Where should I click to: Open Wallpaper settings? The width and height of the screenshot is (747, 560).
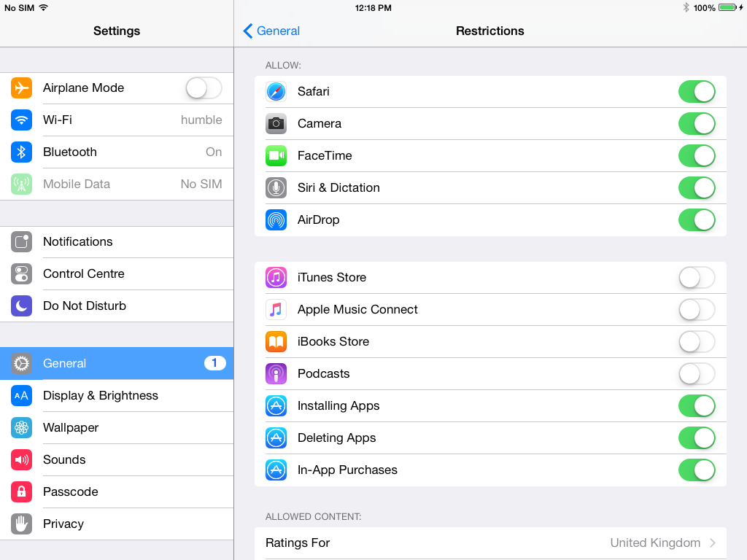coord(117,427)
